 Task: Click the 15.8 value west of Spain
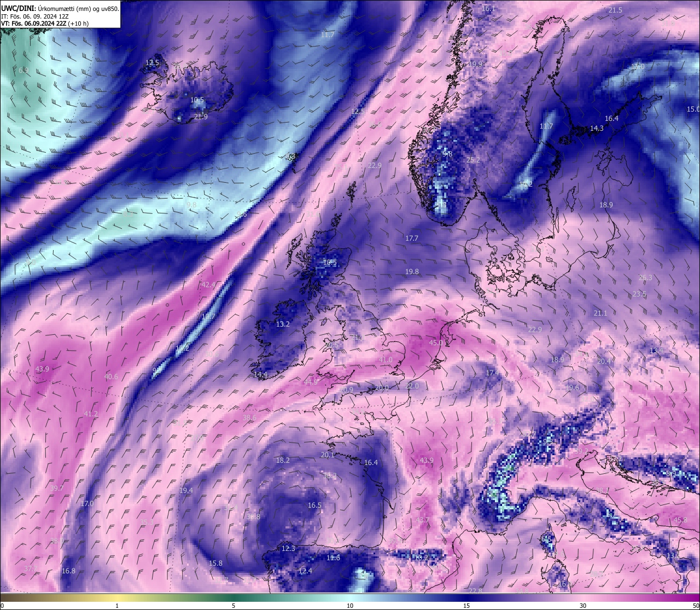pos(216,563)
